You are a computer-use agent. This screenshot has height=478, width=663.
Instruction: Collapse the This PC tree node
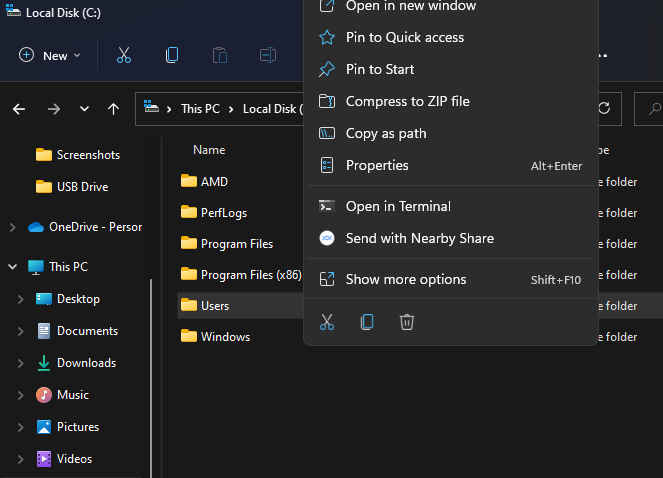(13, 266)
